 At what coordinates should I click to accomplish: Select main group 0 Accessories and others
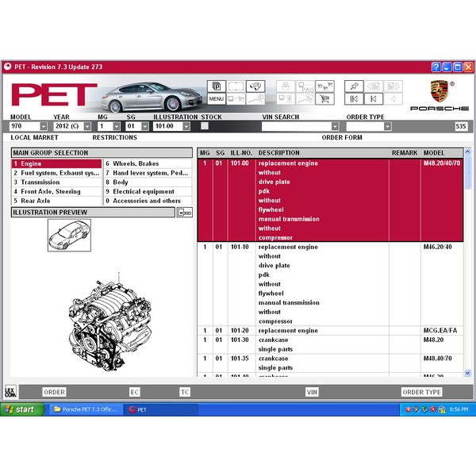148,201
